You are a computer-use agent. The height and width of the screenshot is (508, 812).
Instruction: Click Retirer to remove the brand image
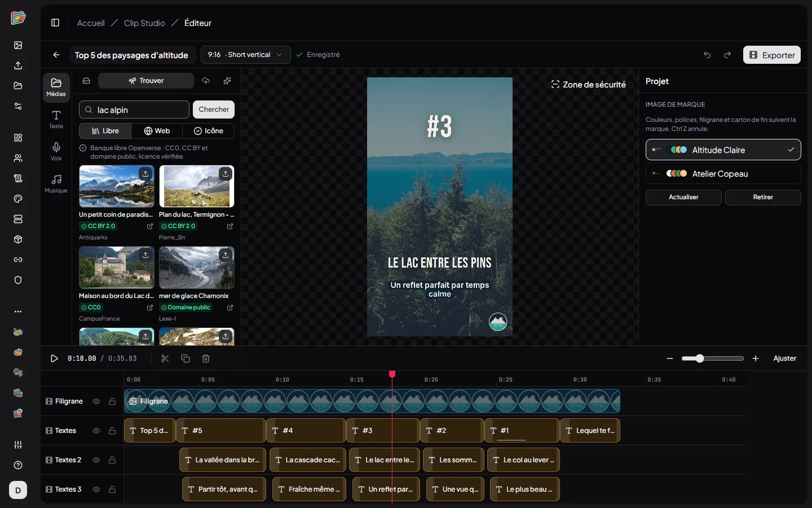[x=763, y=198]
